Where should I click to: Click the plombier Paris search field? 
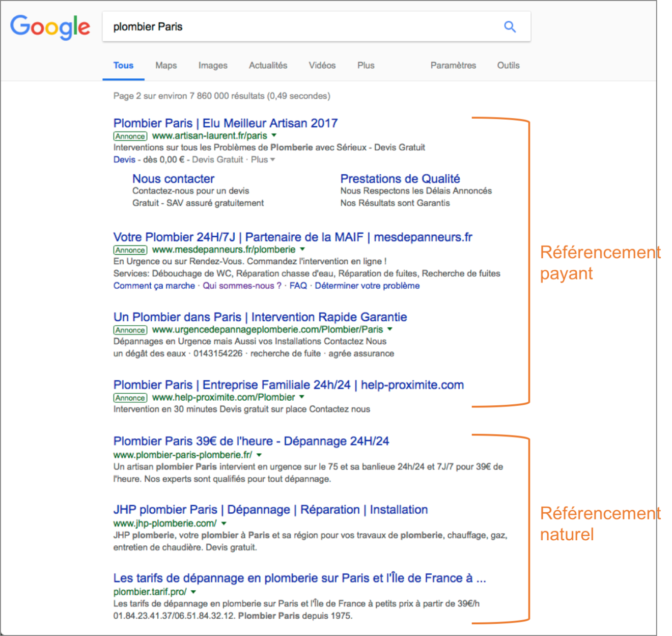point(300,26)
